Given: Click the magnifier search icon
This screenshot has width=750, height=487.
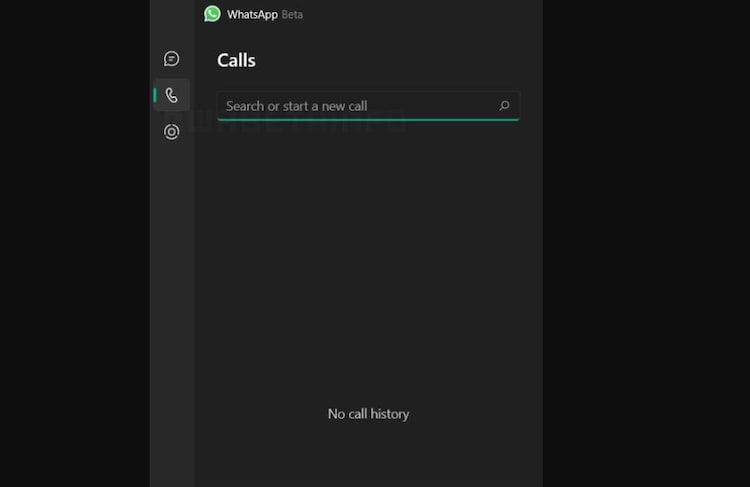Looking at the screenshot, I should click(x=504, y=106).
